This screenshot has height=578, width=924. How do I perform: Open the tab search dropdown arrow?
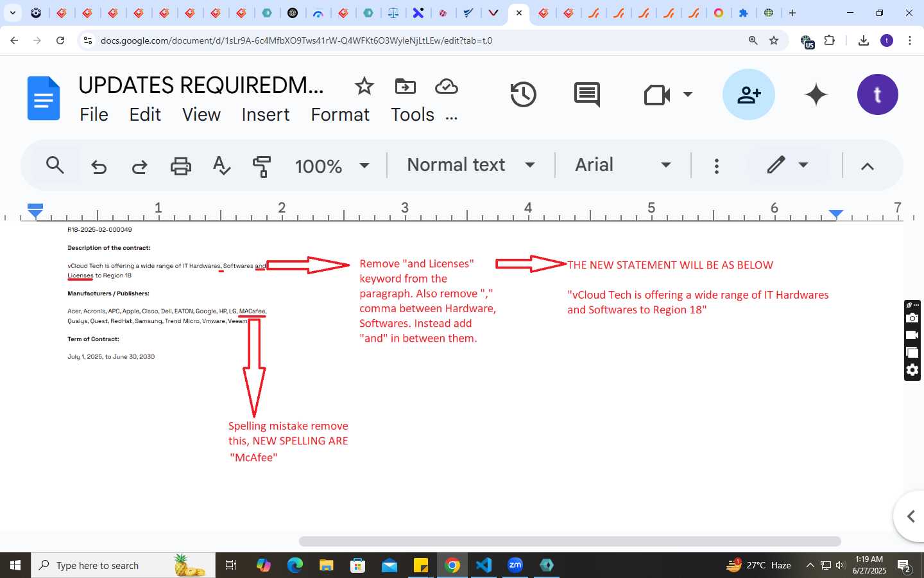click(13, 13)
